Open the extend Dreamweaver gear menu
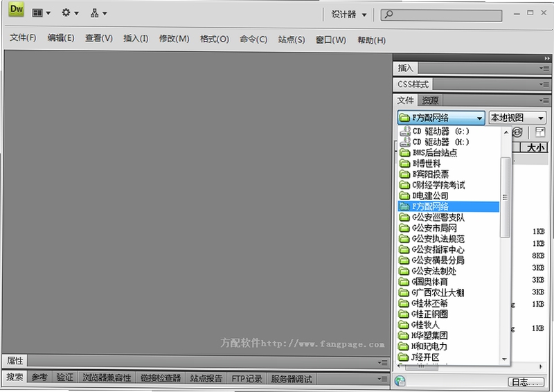The height and width of the screenshot is (392, 554). click(x=70, y=13)
